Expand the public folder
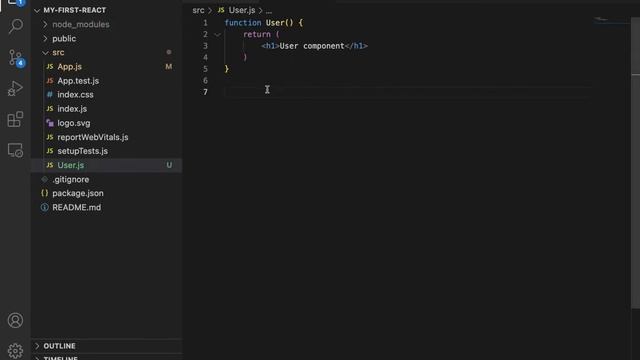This screenshot has height=360, width=640. (x=45, y=38)
